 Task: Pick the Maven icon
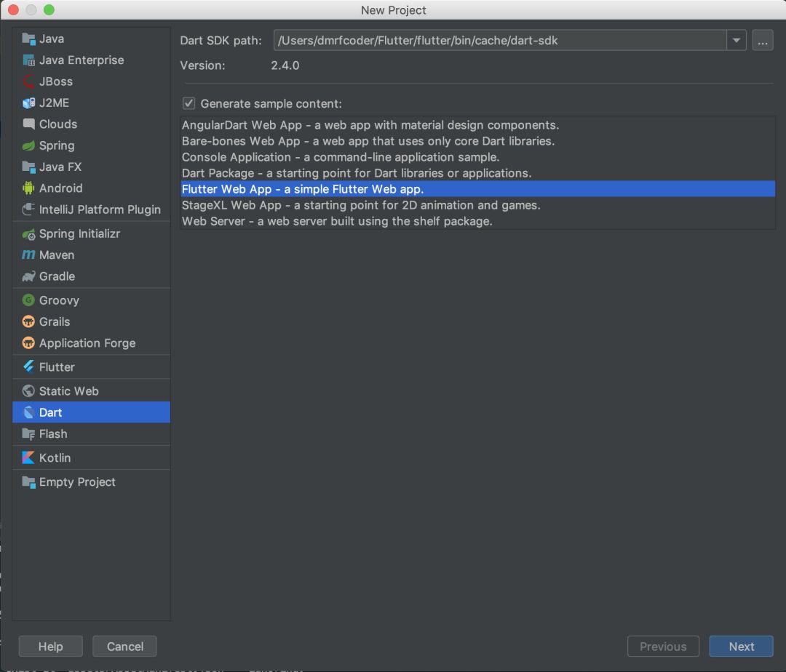(x=28, y=255)
